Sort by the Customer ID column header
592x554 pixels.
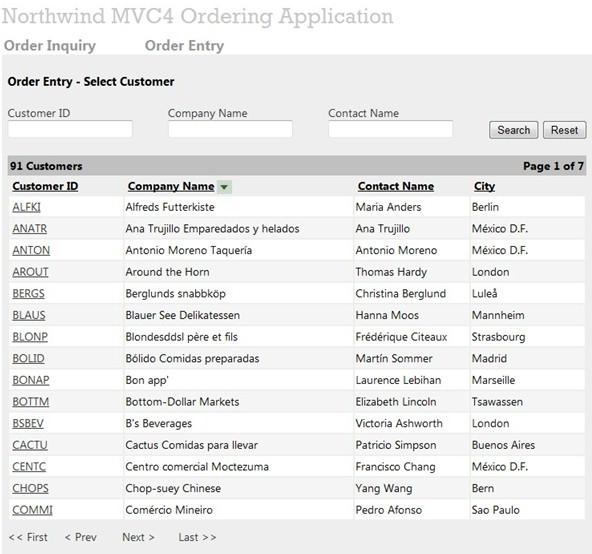pos(45,186)
